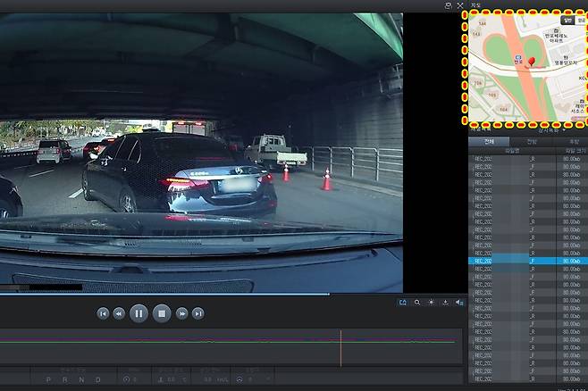Pause the dashcam video playback
This screenshot has height=391, width=588.
pos(139,312)
